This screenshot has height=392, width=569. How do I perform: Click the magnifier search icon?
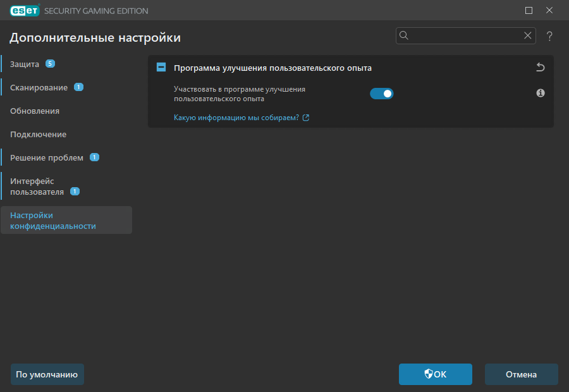click(x=404, y=35)
